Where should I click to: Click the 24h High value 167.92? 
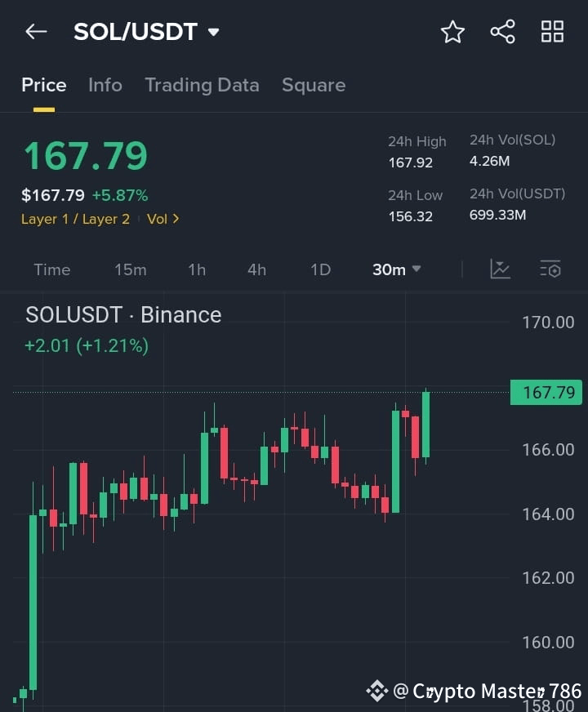(x=411, y=162)
